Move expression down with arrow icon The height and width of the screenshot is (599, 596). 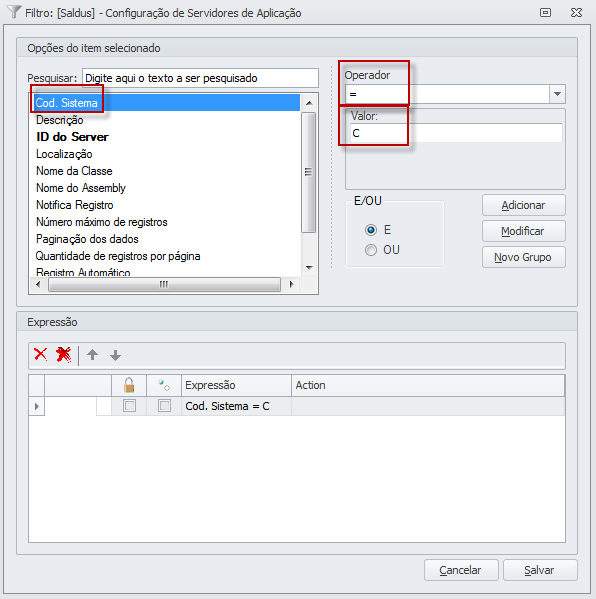[x=115, y=356]
